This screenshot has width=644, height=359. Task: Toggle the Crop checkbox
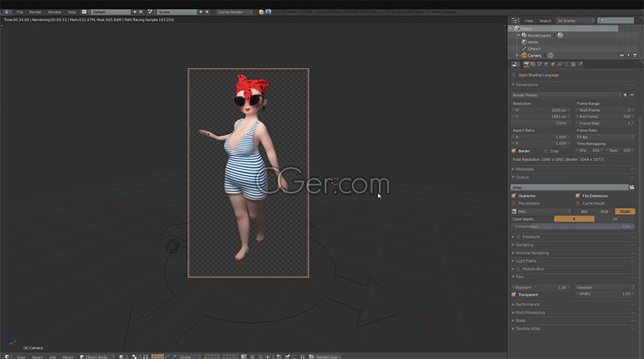(545, 151)
